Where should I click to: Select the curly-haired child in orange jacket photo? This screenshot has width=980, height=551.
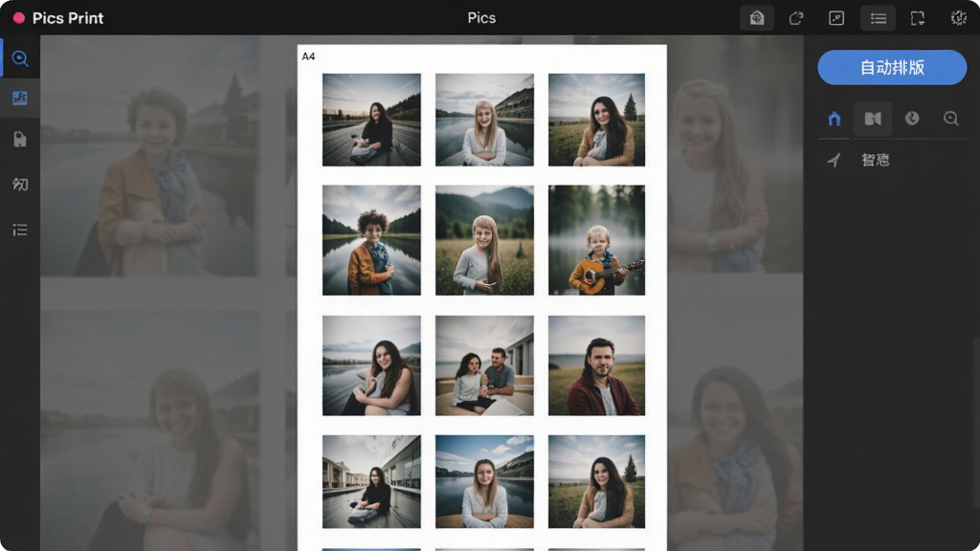(x=371, y=240)
